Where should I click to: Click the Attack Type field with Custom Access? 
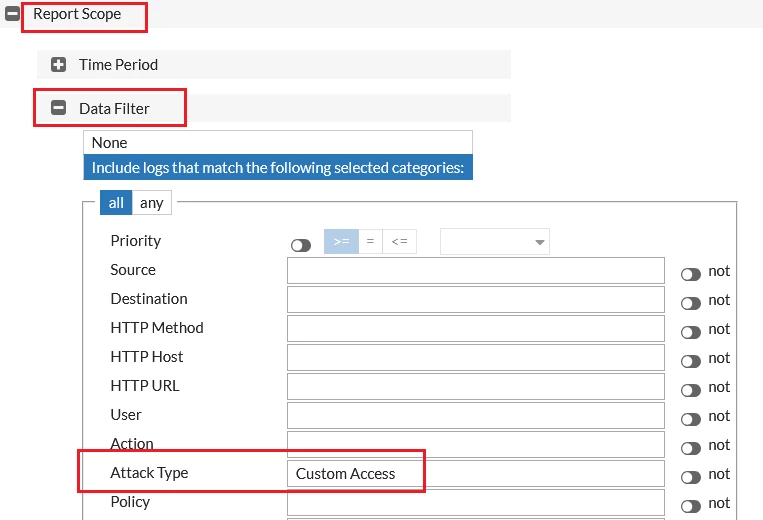tap(476, 473)
